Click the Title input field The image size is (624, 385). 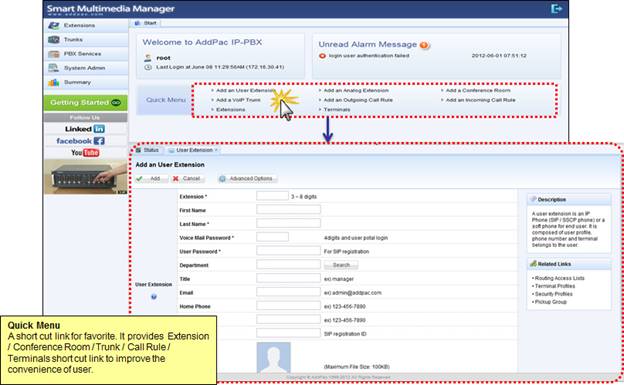pyautogui.click(x=288, y=278)
